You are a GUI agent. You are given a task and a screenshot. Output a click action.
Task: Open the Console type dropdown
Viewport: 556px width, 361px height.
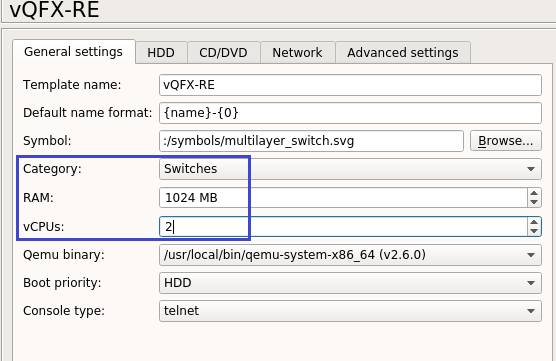click(350, 311)
